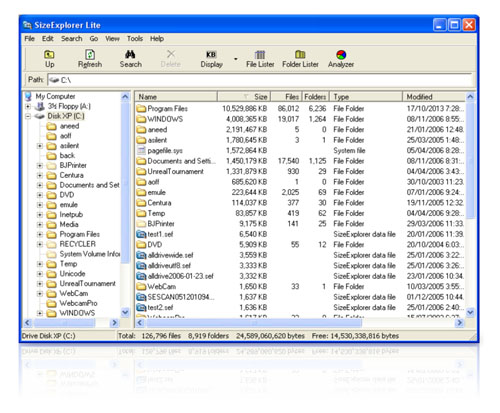The width and height of the screenshot is (500, 413).
Task: Open the File menu
Action: click(x=29, y=39)
